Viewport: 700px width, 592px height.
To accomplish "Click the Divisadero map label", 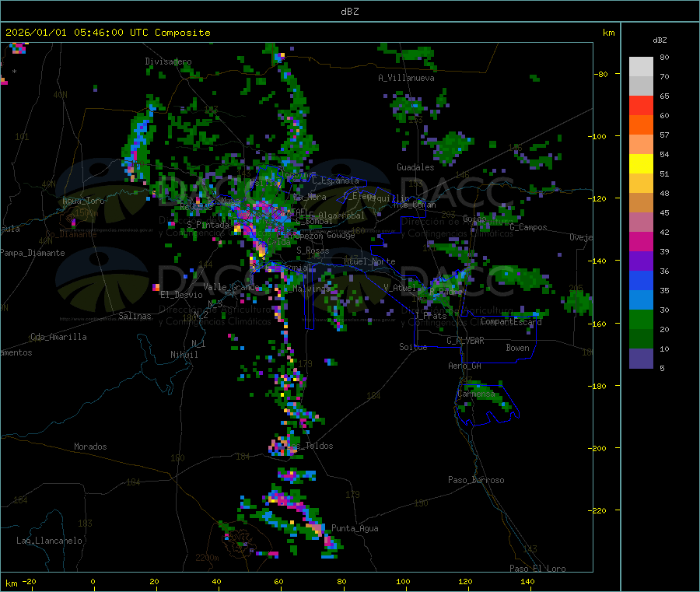I will coord(168,61).
